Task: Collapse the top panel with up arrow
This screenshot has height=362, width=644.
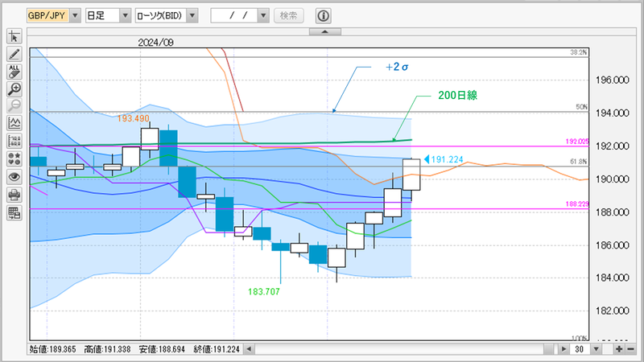Action: pos(324,31)
